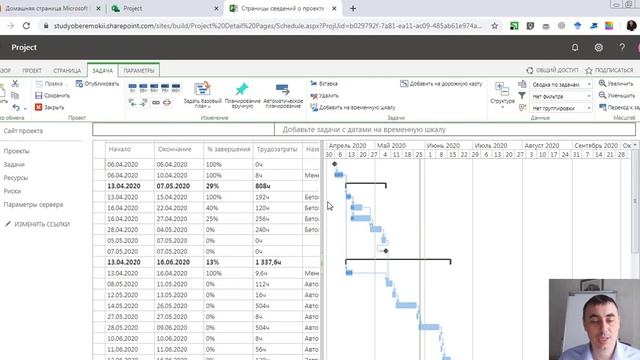Mark task 25% complete
The height and width of the screenshot is (360, 640).
(143, 88)
